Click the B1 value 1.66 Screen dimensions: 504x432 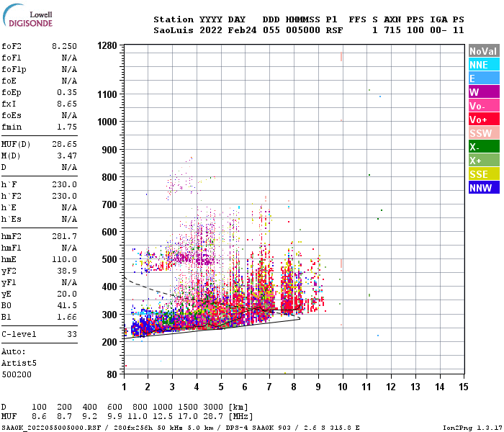point(67,317)
